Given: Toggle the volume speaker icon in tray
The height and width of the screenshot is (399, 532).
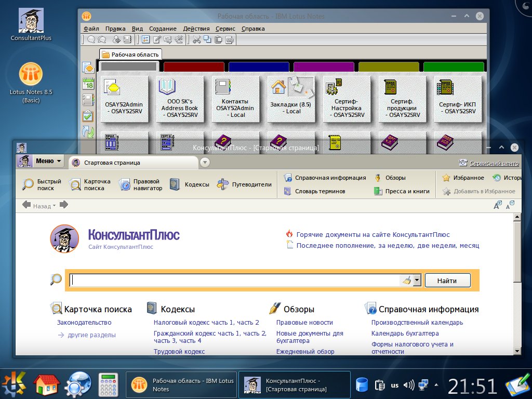Looking at the screenshot, I should tap(409, 385).
